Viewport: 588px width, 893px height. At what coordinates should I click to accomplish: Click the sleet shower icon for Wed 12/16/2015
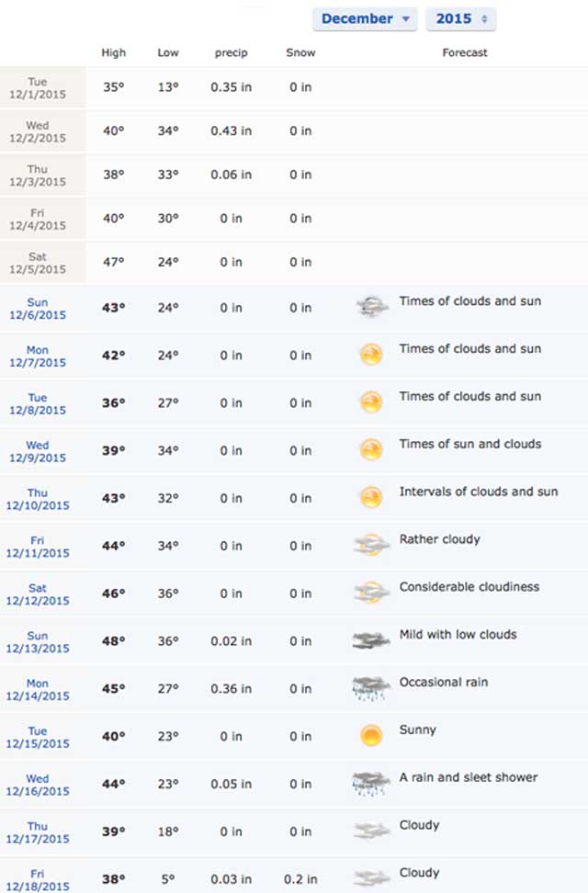click(371, 784)
